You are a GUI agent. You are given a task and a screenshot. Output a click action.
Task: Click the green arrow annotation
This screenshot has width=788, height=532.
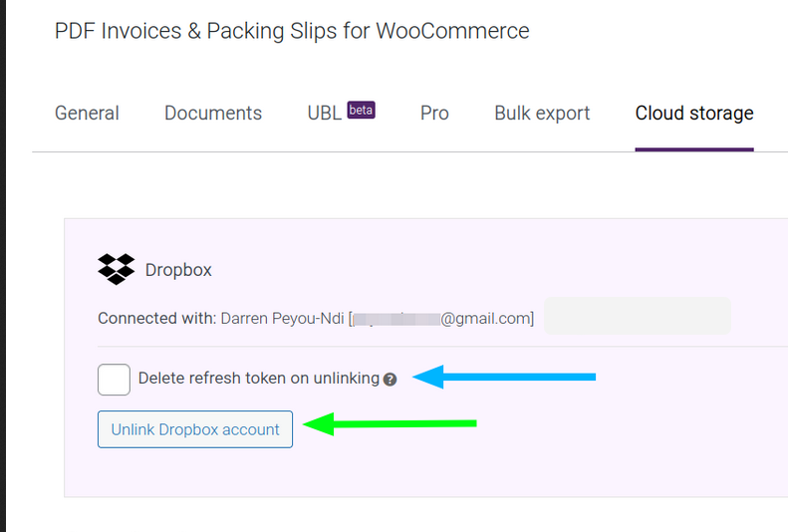tap(390, 424)
